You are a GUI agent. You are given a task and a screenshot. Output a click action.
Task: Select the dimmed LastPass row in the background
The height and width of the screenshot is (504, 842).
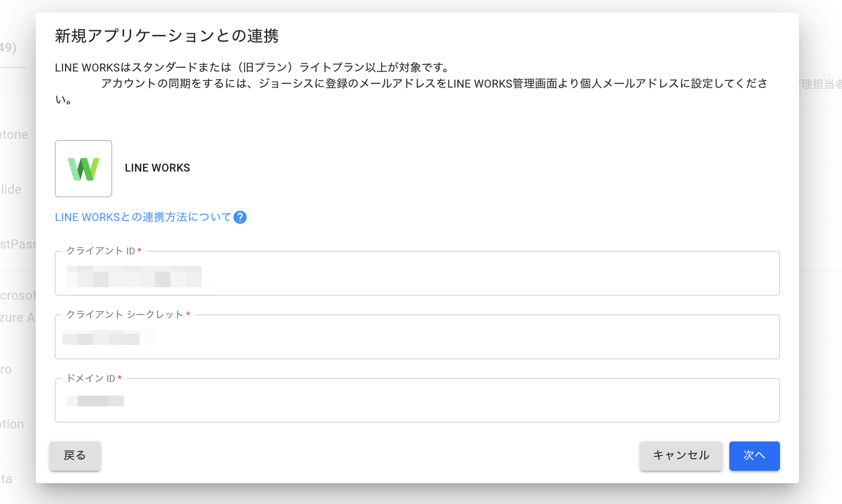pyautogui.click(x=18, y=244)
